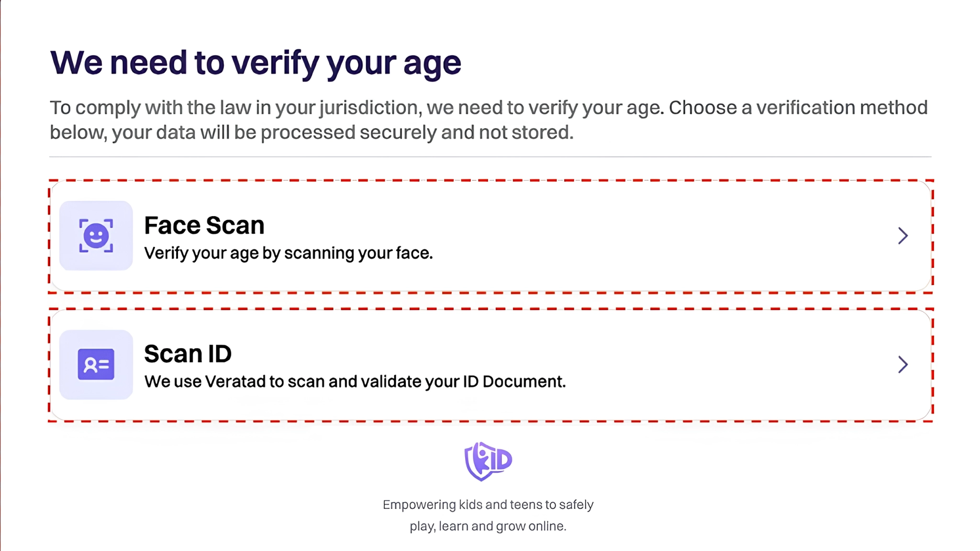Viewport: 980px width, 551px height.
Task: Open Scan ID via its right chevron
Action: pos(903,364)
